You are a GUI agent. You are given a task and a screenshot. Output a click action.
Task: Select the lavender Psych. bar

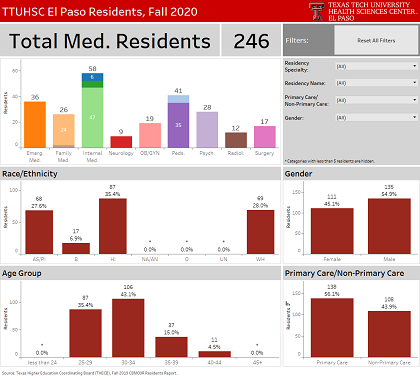[x=207, y=130]
